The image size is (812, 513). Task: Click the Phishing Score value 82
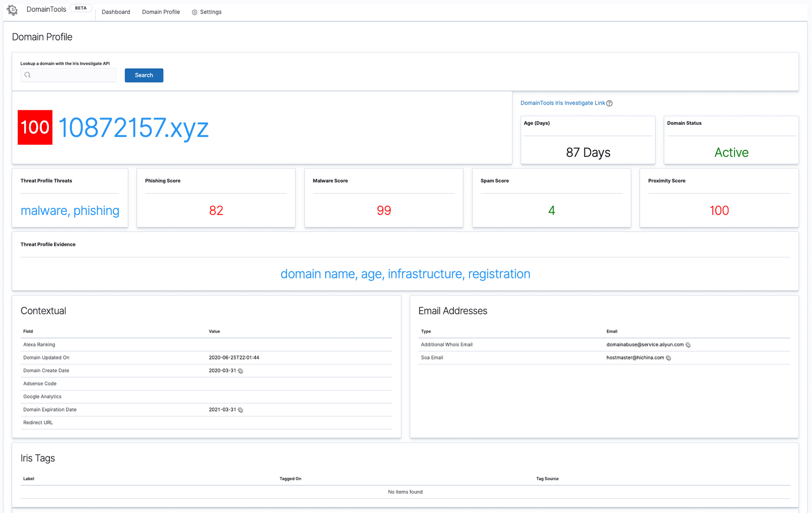click(216, 210)
